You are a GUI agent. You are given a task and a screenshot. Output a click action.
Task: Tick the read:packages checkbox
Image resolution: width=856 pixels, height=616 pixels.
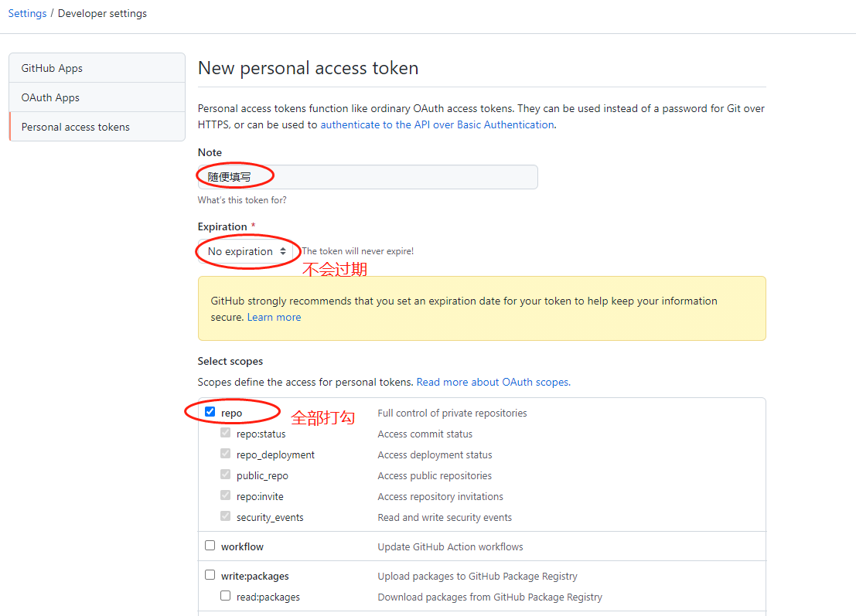[226, 596]
